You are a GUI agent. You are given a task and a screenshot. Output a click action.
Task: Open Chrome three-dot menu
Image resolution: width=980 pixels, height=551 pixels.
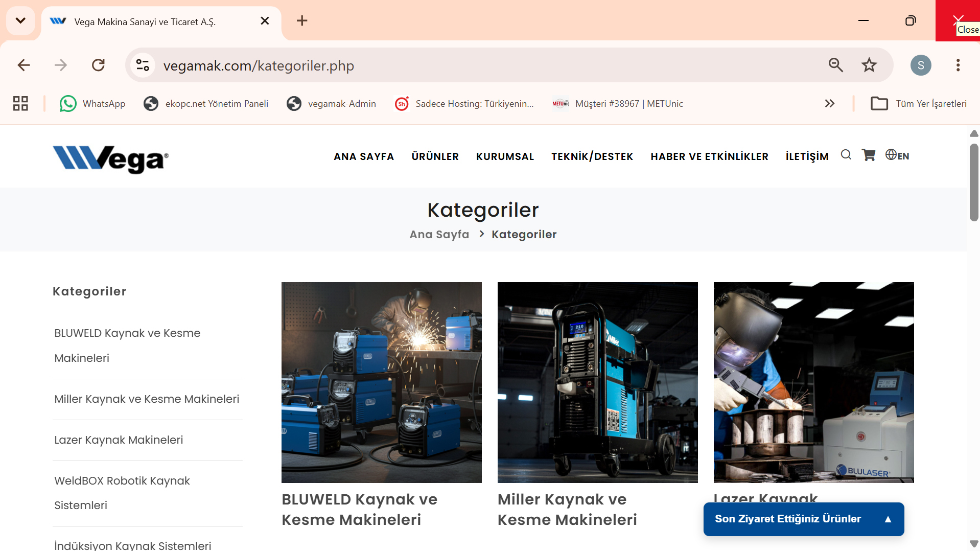point(958,65)
